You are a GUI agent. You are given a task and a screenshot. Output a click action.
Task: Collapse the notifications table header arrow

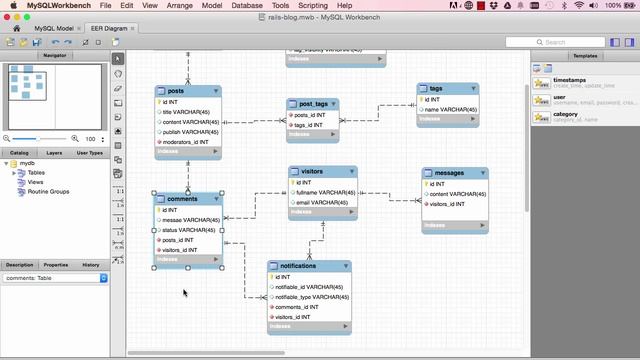click(346, 266)
